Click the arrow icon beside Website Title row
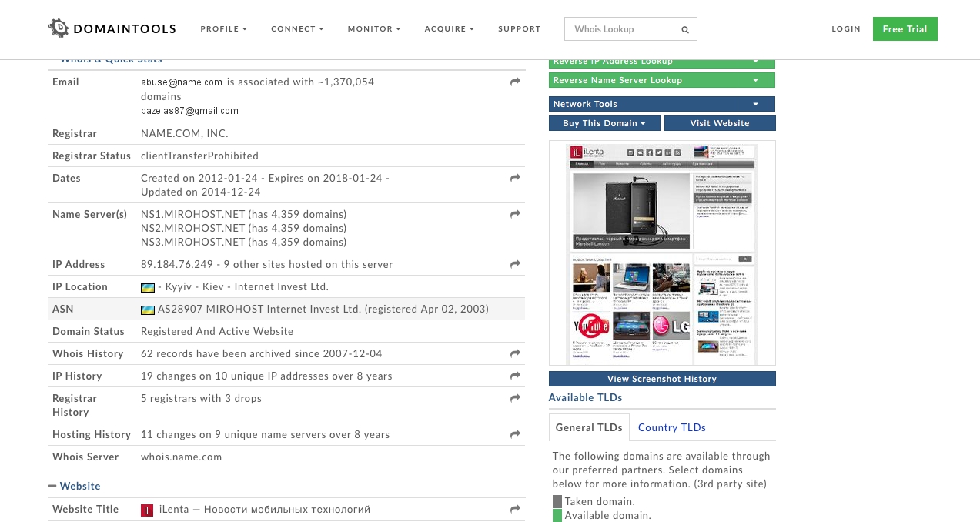980x522 pixels. 515,509
